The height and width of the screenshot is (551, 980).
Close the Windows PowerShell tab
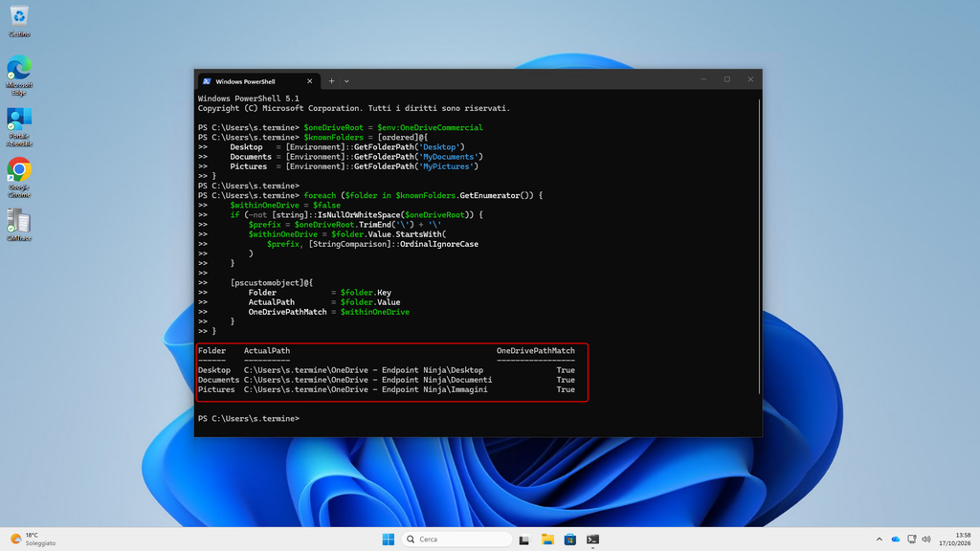(x=309, y=81)
